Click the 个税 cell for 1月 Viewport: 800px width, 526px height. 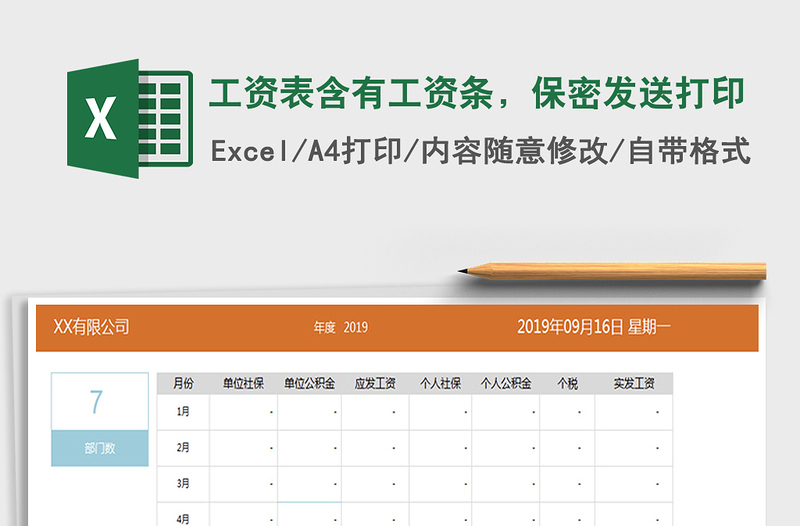point(567,412)
